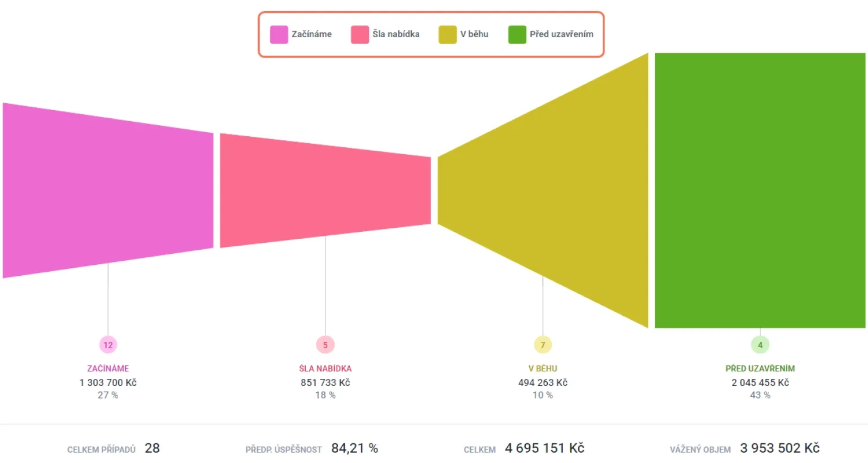
Task: Toggle Před uzavřením series via legend label
Action: click(x=561, y=34)
